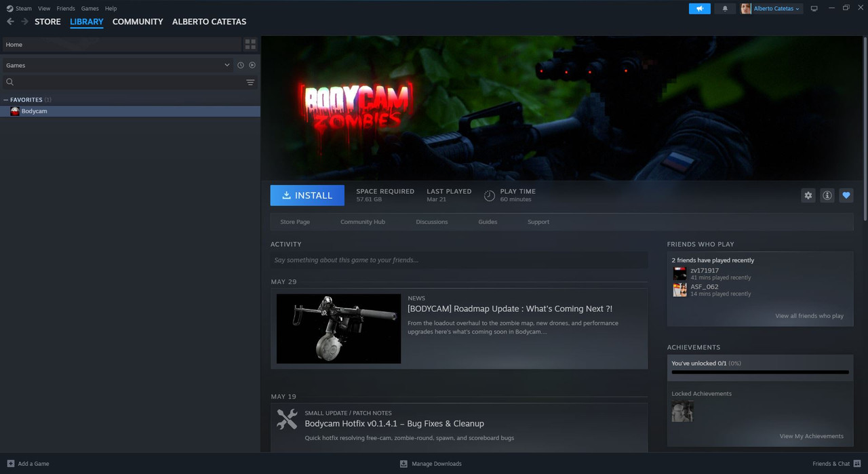Click the back navigation arrow
The image size is (868, 474).
10,22
